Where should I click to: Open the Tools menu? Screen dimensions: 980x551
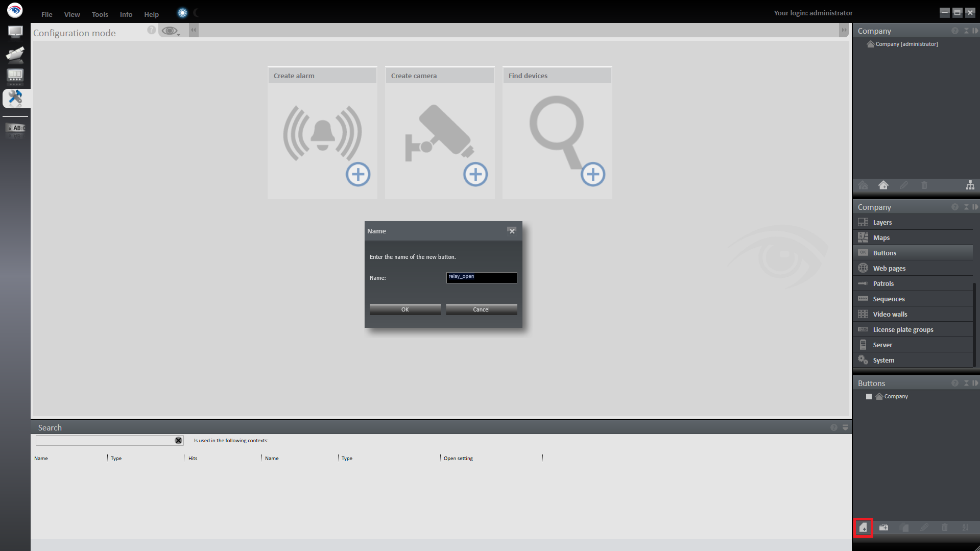click(x=100, y=14)
